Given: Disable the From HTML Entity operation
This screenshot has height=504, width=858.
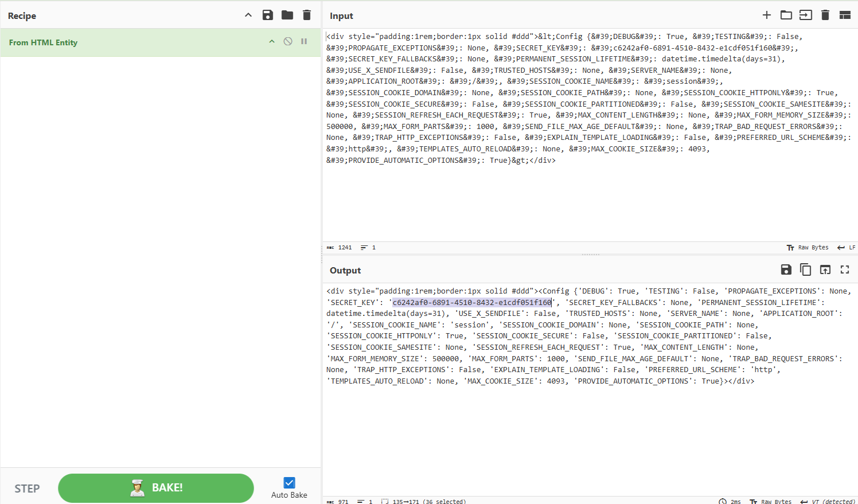Looking at the screenshot, I should click(288, 42).
